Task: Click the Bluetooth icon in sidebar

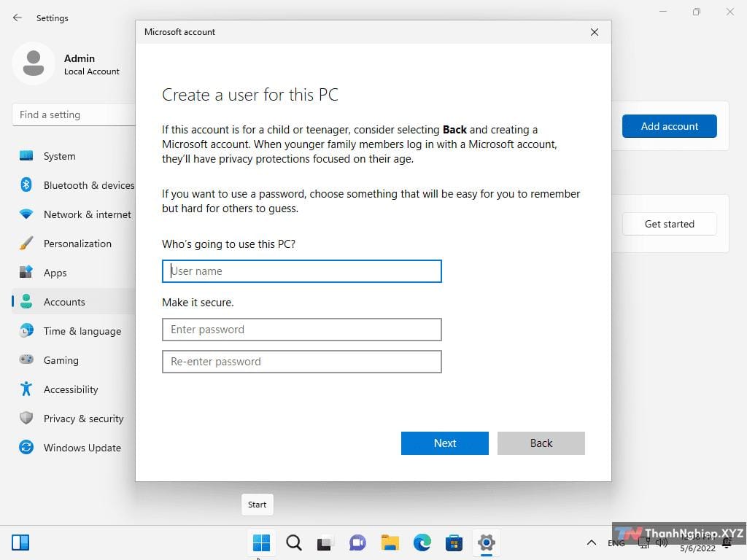Action: click(x=26, y=184)
